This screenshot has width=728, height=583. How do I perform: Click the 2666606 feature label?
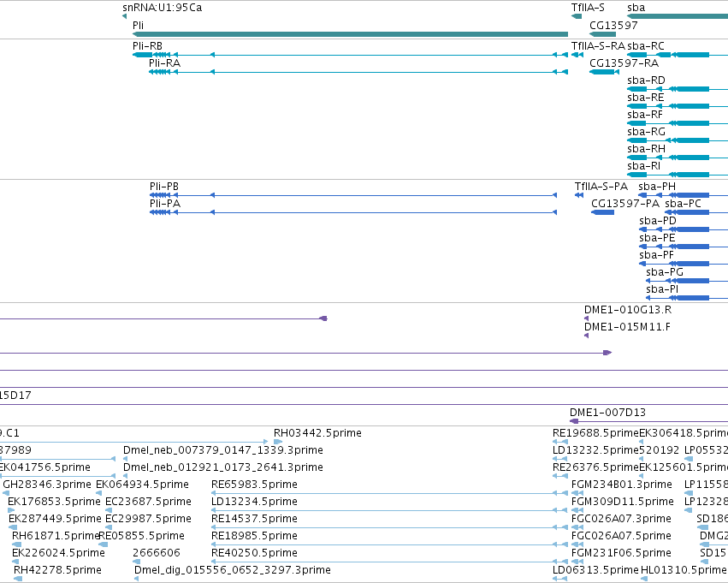pos(157,553)
